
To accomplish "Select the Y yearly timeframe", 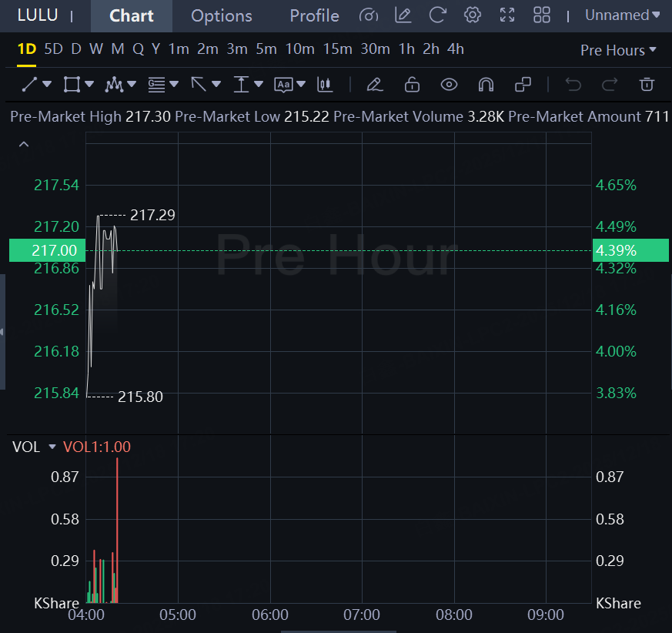I will pyautogui.click(x=156, y=49).
